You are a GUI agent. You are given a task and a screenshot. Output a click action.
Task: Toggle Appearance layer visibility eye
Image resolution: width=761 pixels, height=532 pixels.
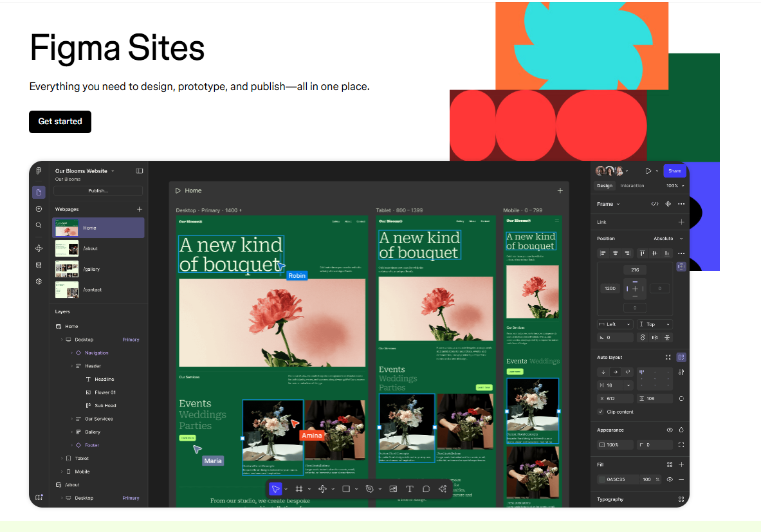click(x=669, y=430)
